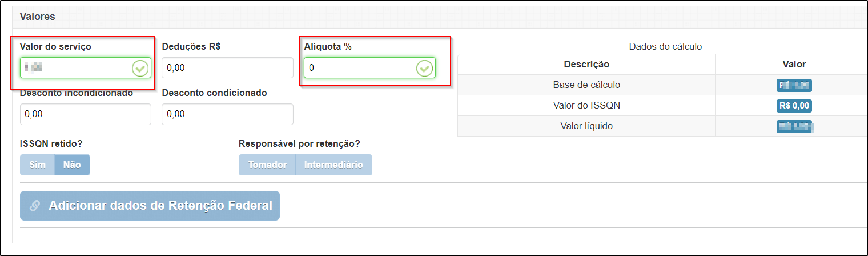Focus the Valor do serviço input

coord(86,68)
